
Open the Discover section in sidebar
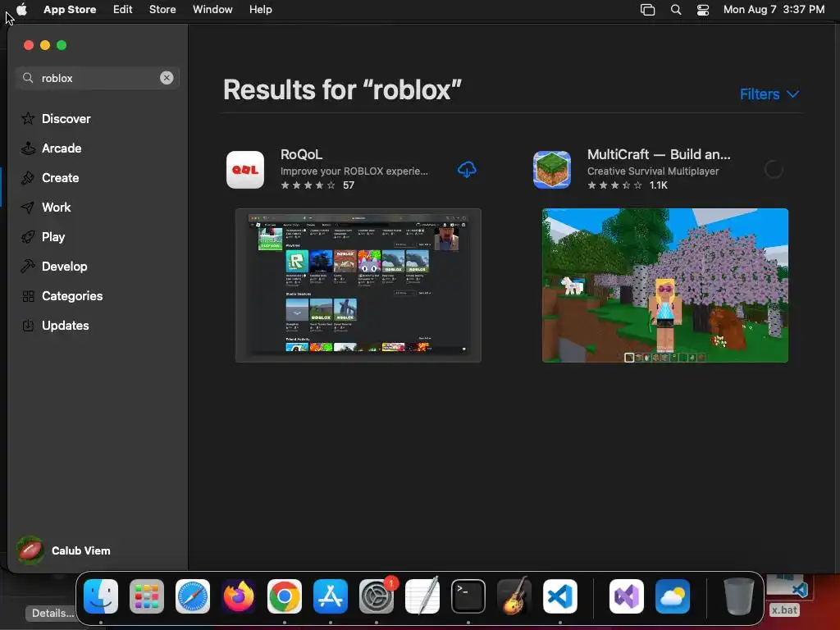coord(56,118)
